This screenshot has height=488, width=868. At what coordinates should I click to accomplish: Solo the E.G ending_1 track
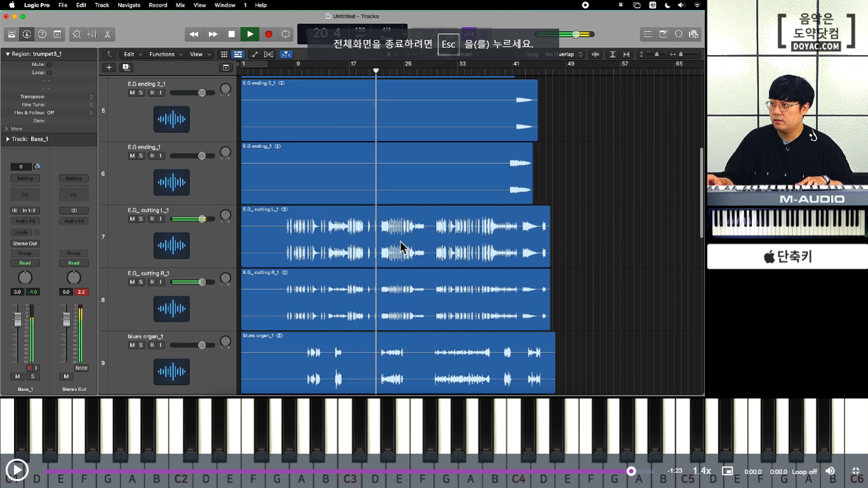point(141,156)
